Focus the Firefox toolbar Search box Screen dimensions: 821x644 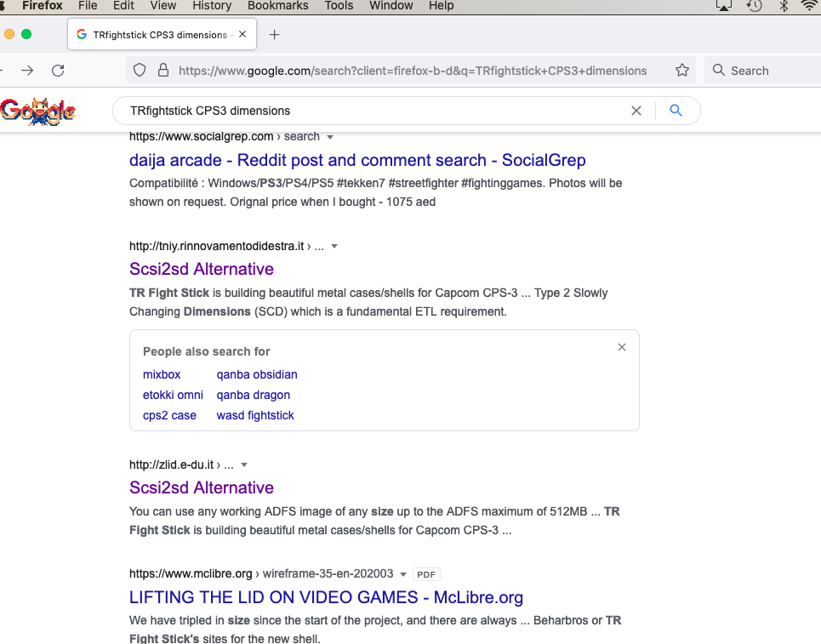[x=765, y=71]
